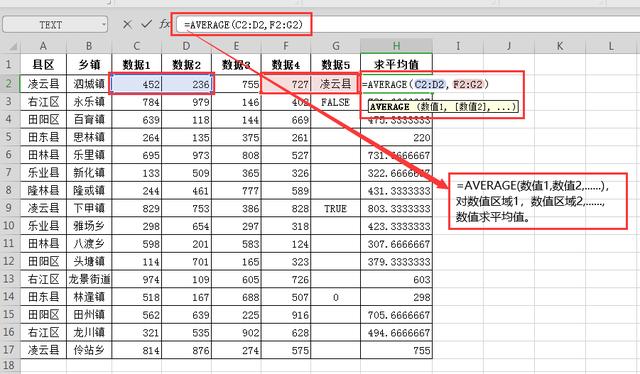Select column F header
The width and height of the screenshot is (640, 374).
(x=286, y=46)
